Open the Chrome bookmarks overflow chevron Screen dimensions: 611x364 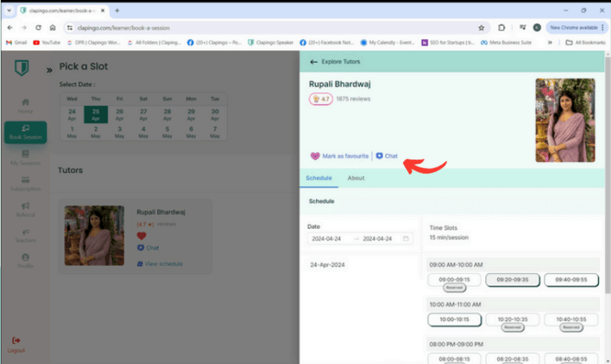tap(550, 42)
